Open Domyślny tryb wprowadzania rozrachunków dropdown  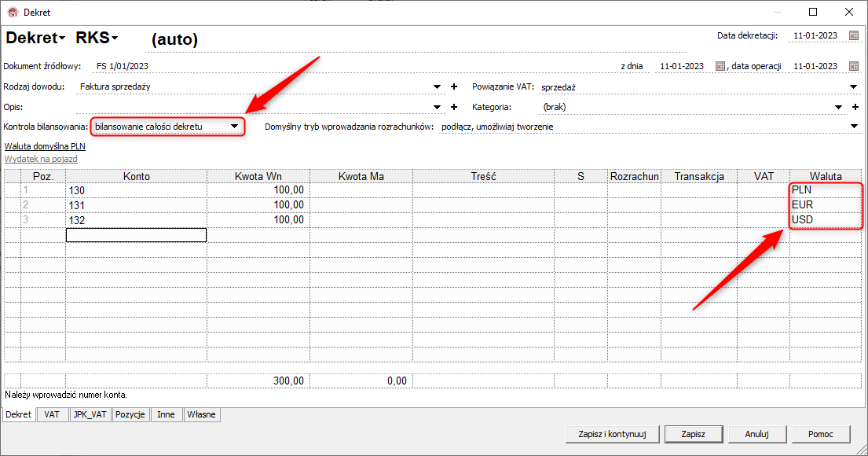click(853, 127)
